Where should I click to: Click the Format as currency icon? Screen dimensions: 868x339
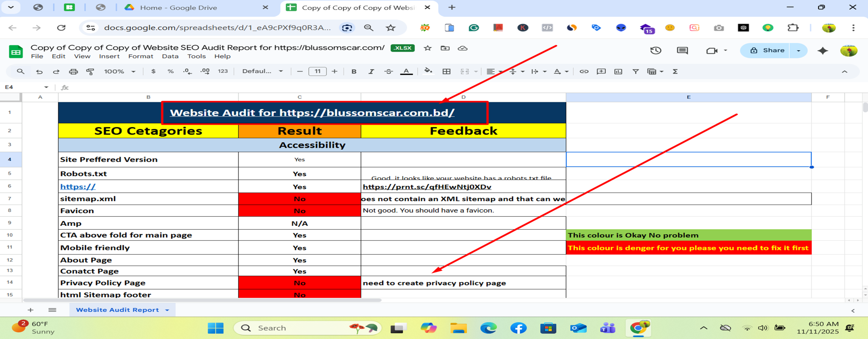154,71
